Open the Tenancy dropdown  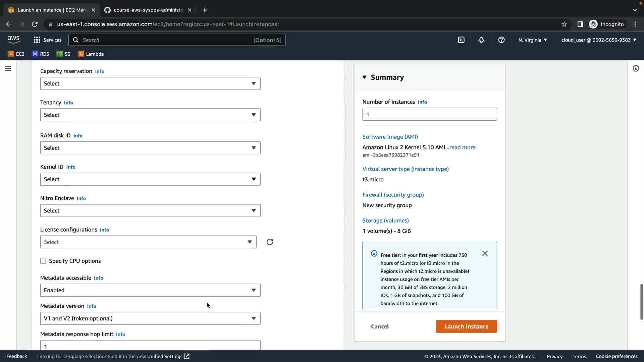(150, 115)
